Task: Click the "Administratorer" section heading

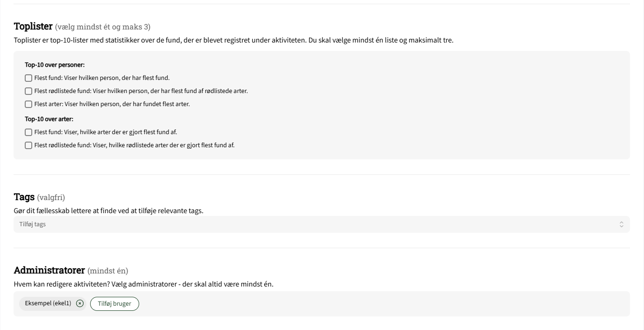Action: (x=49, y=270)
